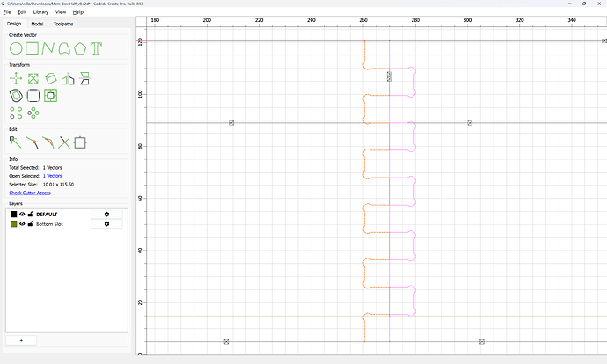Image resolution: width=607 pixels, height=364 pixels.
Task: Select the Rectangle vector tool
Action: coord(33,48)
